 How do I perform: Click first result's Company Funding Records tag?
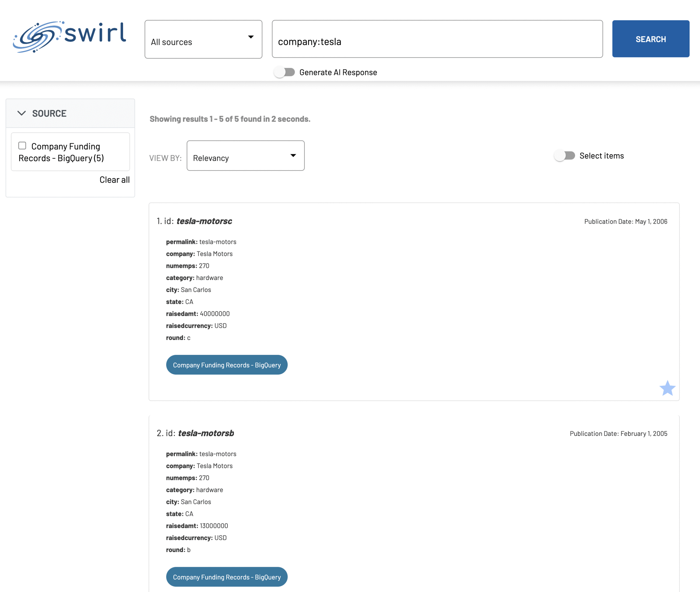pos(226,365)
